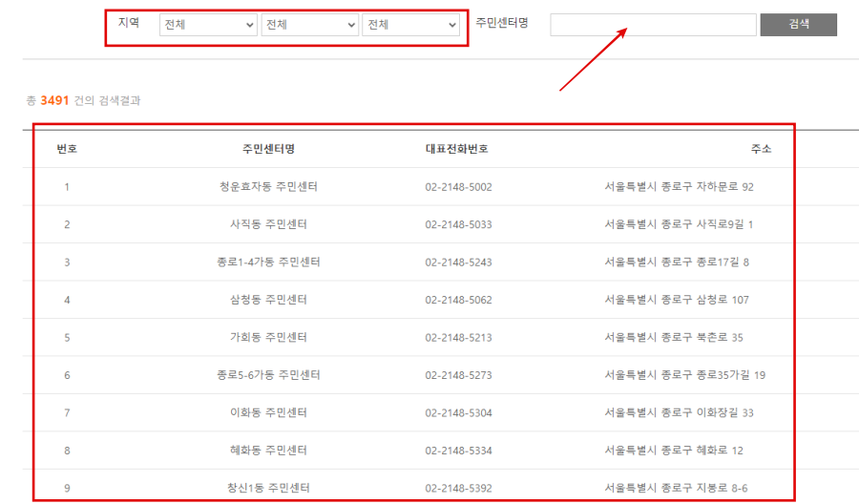Open the second 지역 전체 dropdown

pyautogui.click(x=310, y=25)
